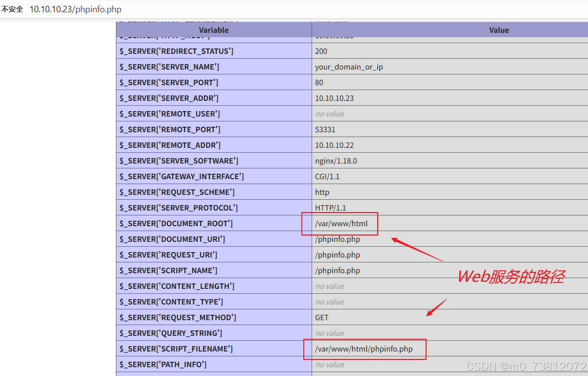The height and width of the screenshot is (376, 588).
Task: Click the address bar URL 10.10.10.23/phpinfo.php
Action: (x=76, y=9)
